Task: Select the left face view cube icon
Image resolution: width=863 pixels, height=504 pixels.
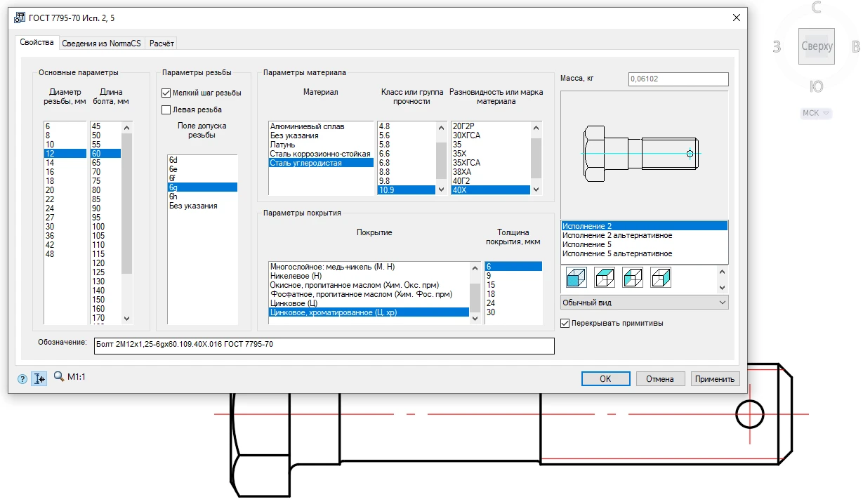Action: 633,279
